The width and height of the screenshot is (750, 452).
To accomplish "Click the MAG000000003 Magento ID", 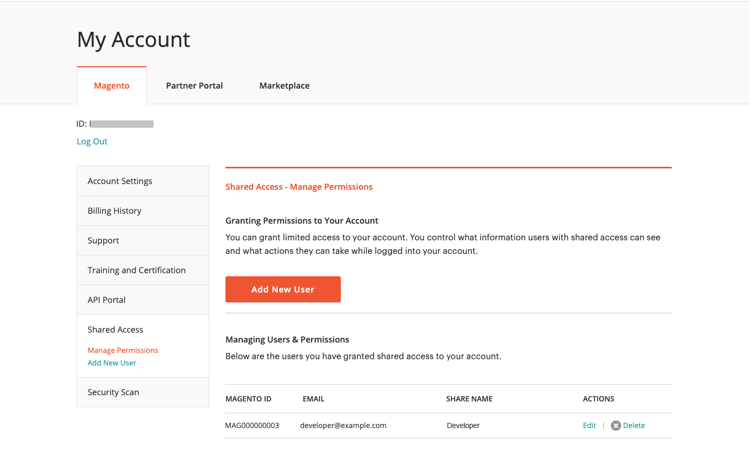I will click(252, 425).
